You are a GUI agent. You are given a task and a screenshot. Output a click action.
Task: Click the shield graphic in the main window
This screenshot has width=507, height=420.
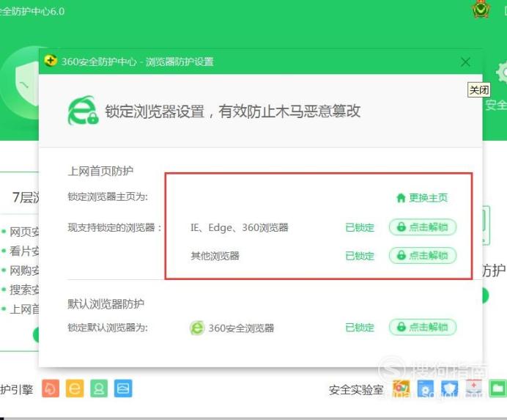[x=28, y=84]
